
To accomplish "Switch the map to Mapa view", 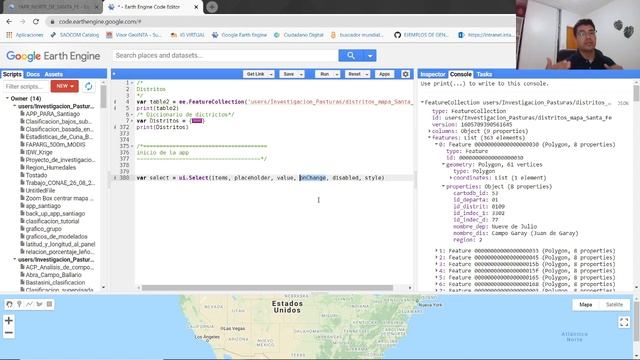I will pyautogui.click(x=585, y=304).
